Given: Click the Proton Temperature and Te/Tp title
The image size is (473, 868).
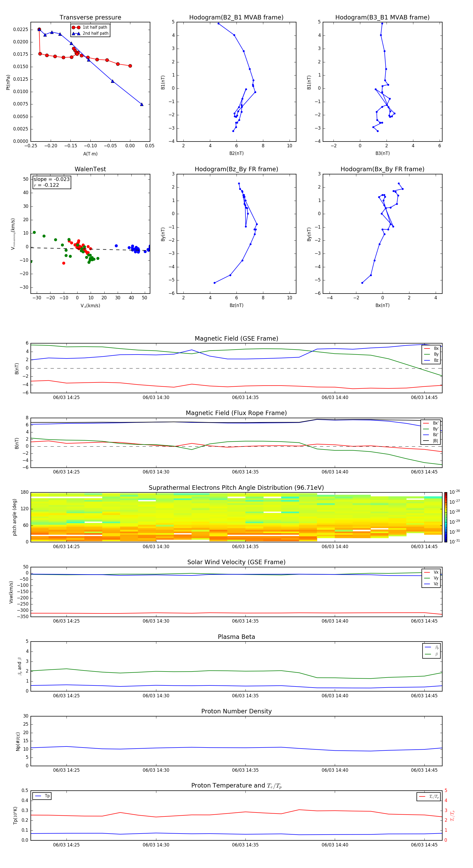Looking at the screenshot, I should 236,785.
